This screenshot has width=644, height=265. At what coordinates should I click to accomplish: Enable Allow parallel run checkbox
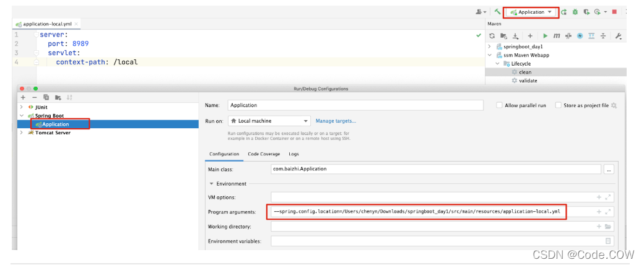point(499,105)
